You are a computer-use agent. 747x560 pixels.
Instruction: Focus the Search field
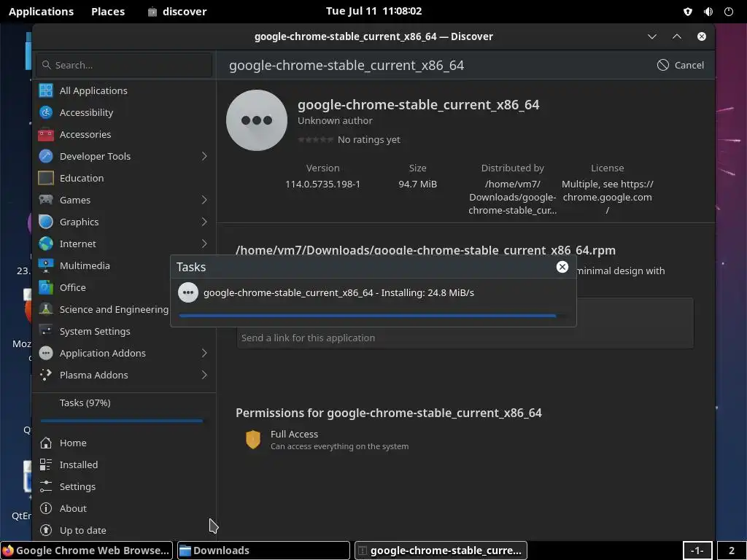point(124,65)
